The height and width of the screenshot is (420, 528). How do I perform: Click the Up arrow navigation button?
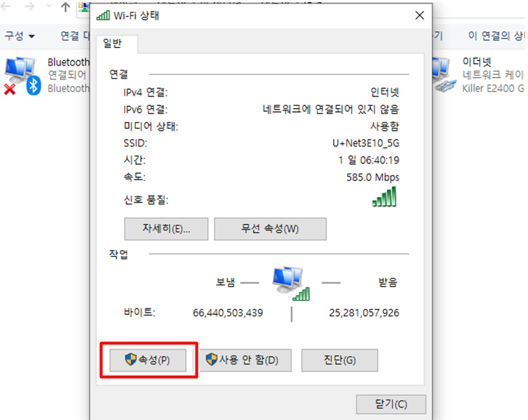coord(65,7)
